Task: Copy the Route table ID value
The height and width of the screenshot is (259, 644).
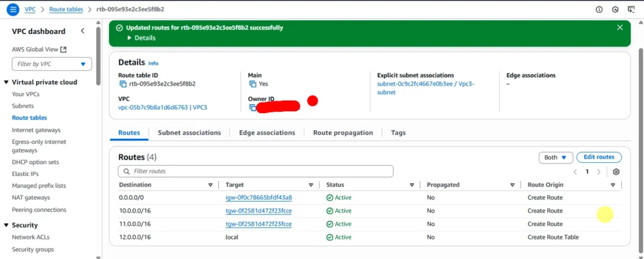Action: coord(123,84)
